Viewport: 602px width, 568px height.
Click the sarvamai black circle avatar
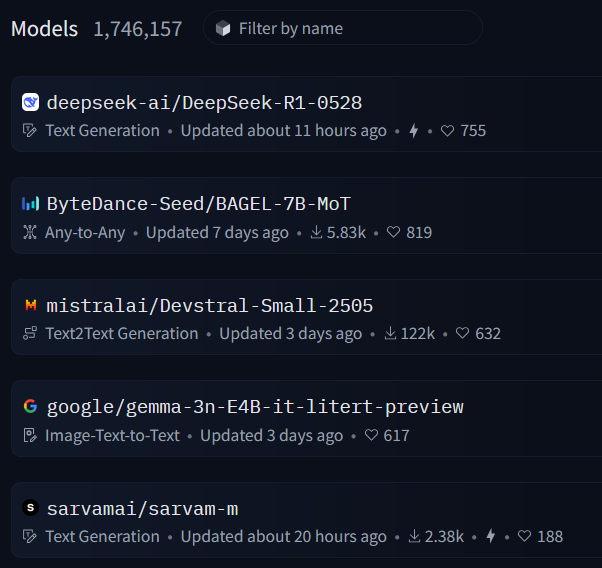coord(30,509)
